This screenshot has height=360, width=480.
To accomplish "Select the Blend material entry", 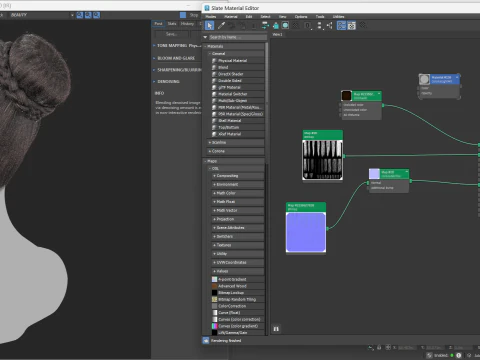I will [238, 67].
